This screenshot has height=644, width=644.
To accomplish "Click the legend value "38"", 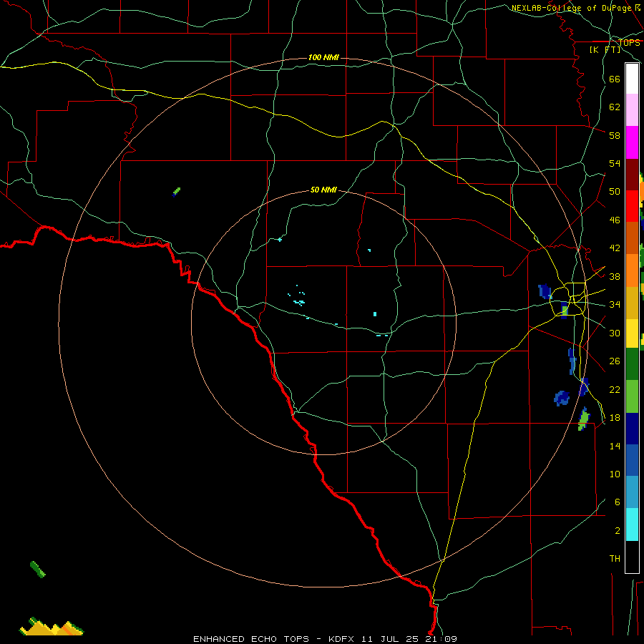I will click(x=615, y=276).
